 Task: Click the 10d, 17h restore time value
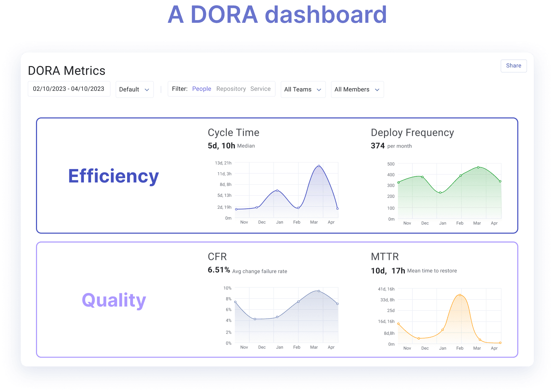(x=388, y=271)
